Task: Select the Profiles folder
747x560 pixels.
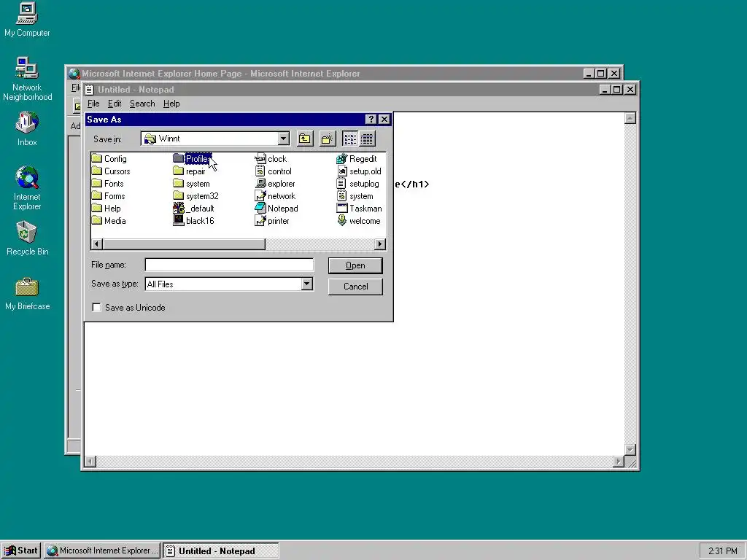Action: click(192, 158)
